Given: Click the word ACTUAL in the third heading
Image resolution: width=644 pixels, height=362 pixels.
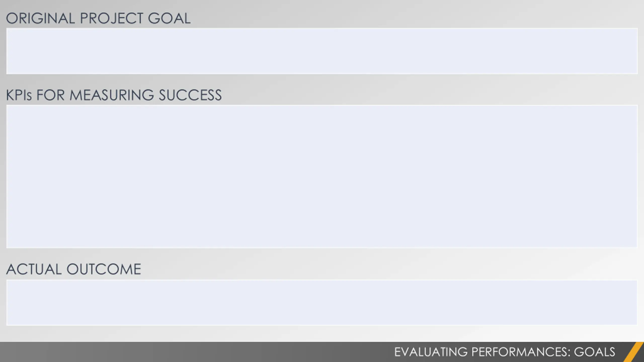Looking at the screenshot, I should click(34, 269).
